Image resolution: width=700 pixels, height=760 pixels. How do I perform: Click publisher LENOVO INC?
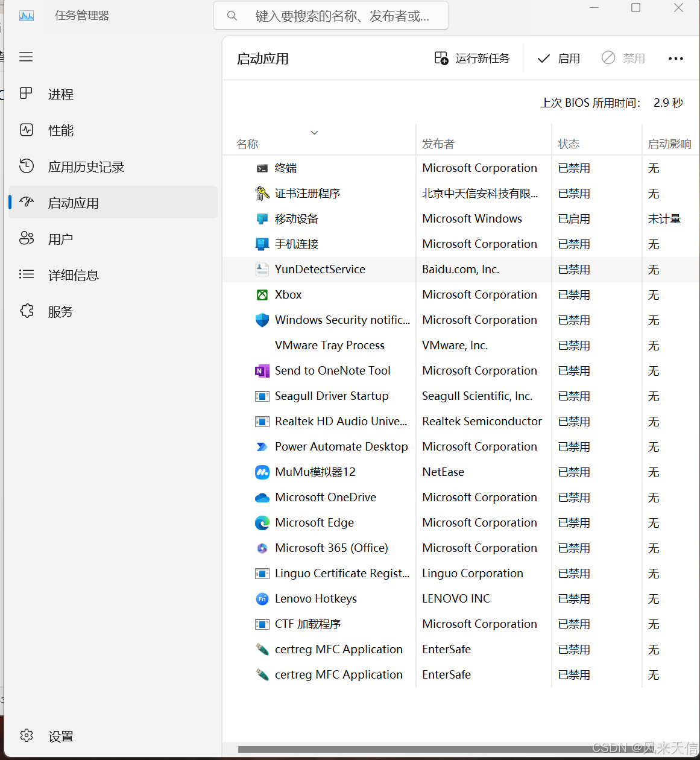pyautogui.click(x=456, y=599)
